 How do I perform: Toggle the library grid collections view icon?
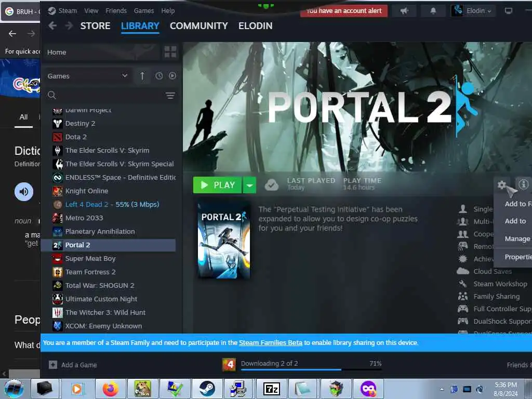pos(170,52)
